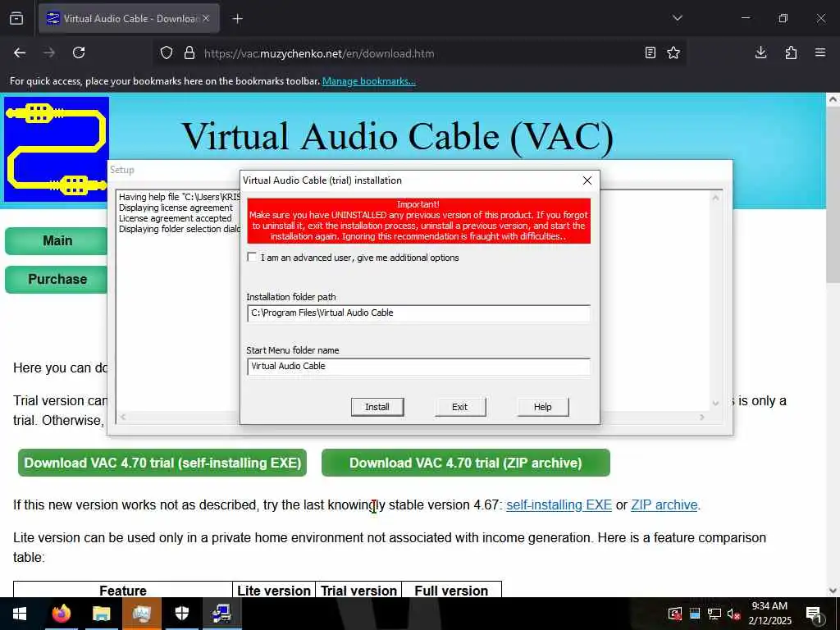This screenshot has height=630, width=840.
Task: Click the 'Lite version' table header
Action: (274, 591)
